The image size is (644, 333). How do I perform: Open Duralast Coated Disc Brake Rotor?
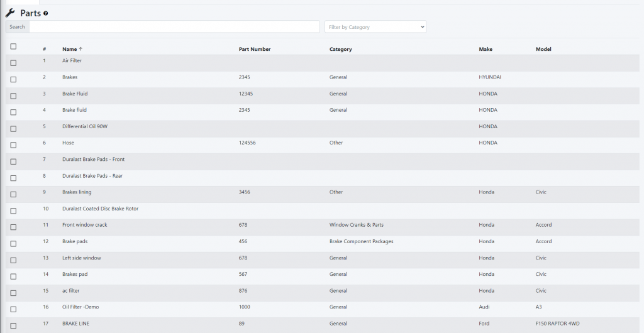[x=100, y=209]
